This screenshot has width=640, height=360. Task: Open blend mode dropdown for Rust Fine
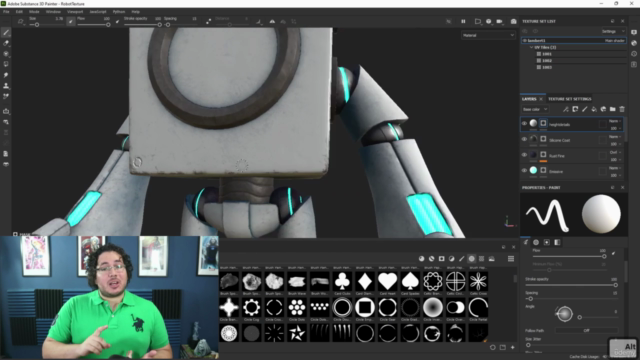pyautogui.click(x=615, y=152)
